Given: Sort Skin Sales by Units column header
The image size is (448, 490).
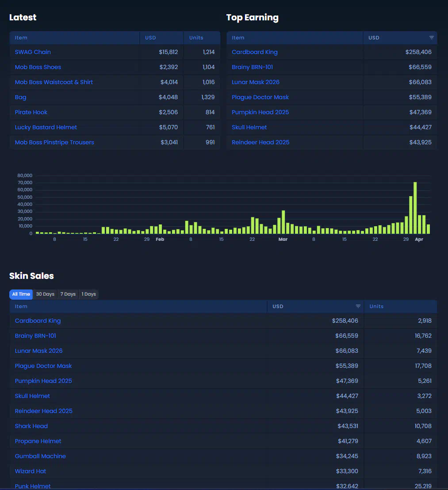Looking at the screenshot, I should click(377, 306).
